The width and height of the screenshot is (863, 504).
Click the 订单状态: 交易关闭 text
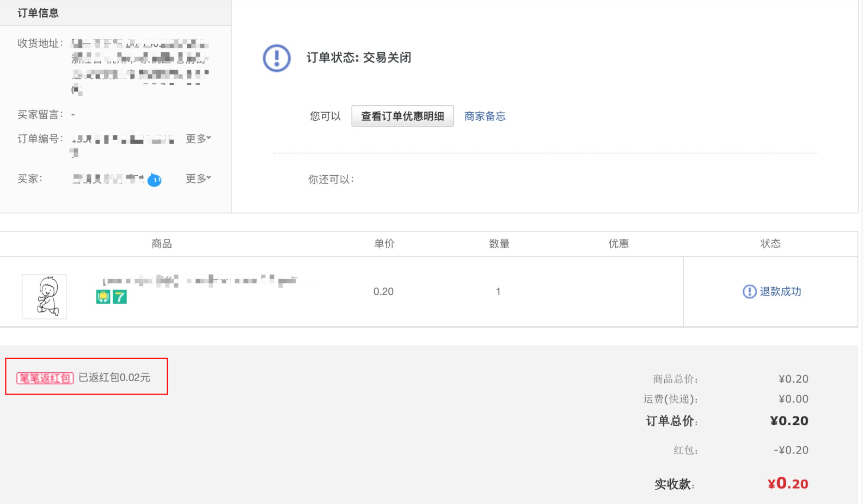point(359,58)
